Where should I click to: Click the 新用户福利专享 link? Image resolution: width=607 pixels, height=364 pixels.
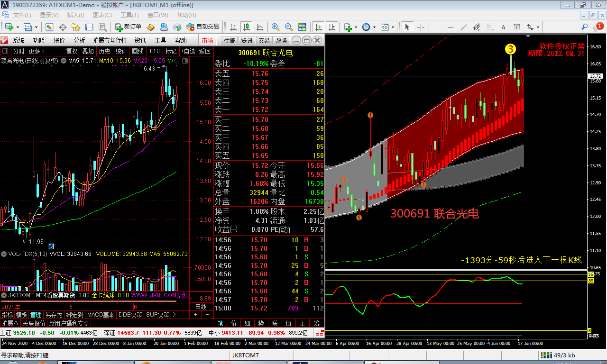pyautogui.click(x=69, y=323)
